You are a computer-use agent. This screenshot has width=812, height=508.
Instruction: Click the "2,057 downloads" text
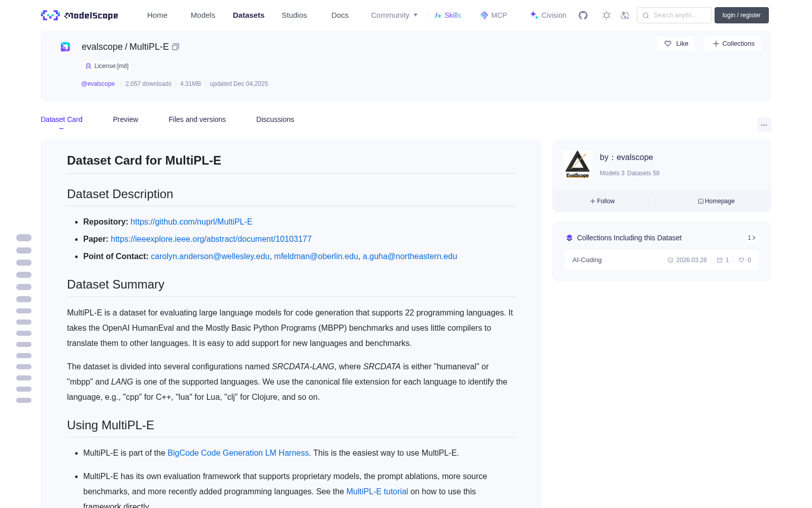pos(148,84)
